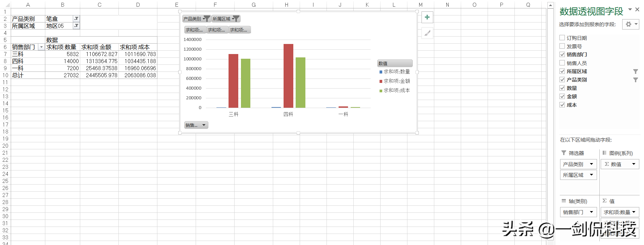Select the green 求和项:成本 legend entry
Screen dimensions: 644x245
click(395, 91)
